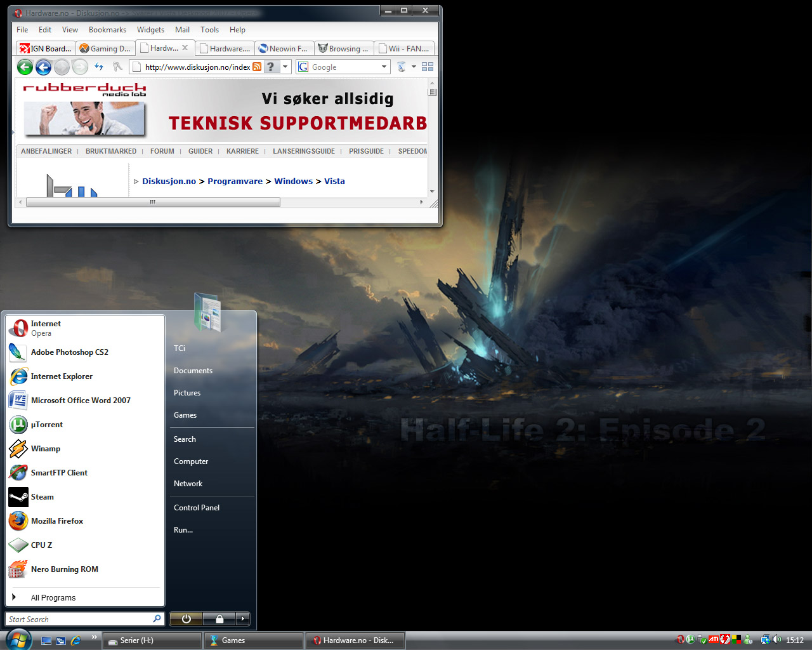
Task: Switch to the IGN Board tab
Action: point(45,48)
